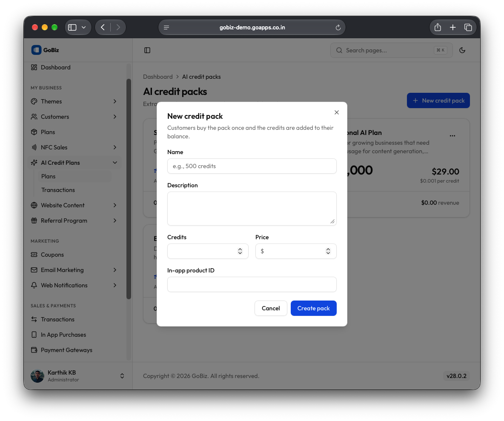This screenshot has height=421, width=504.
Task: Click the NFC Sales icon
Action: click(34, 147)
